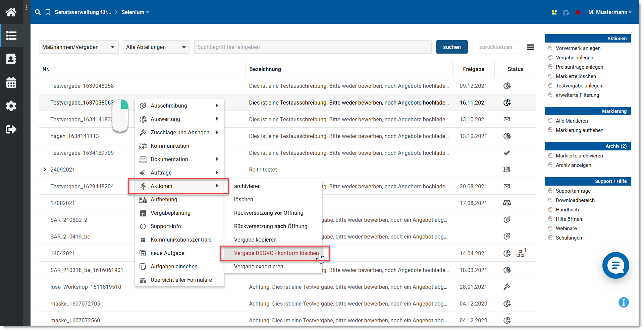Image resolution: width=644 pixels, height=331 pixels.
Task: Open the M. Mustermann user menu
Action: [x=610, y=12]
